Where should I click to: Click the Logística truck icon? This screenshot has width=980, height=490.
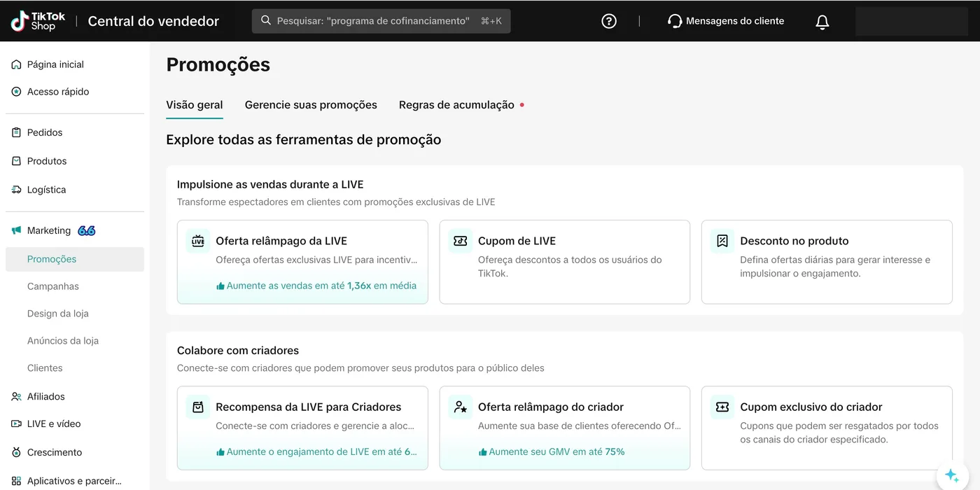click(x=16, y=190)
